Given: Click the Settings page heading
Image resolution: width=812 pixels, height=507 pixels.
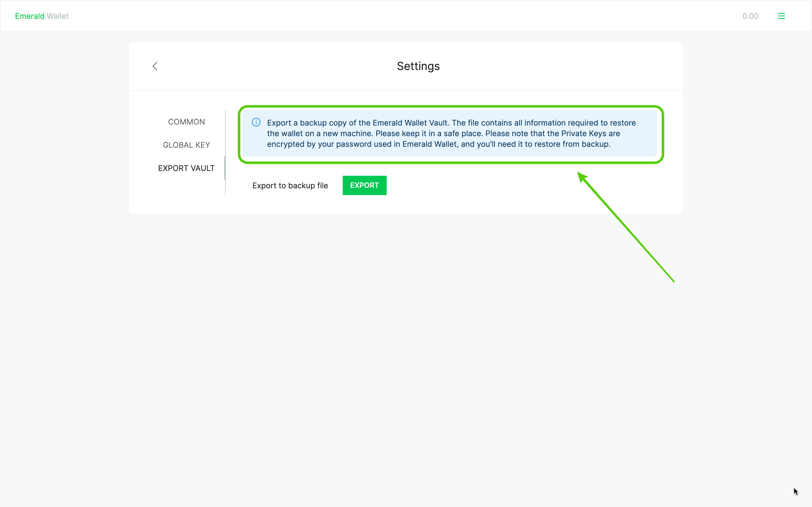Looking at the screenshot, I should coord(418,66).
